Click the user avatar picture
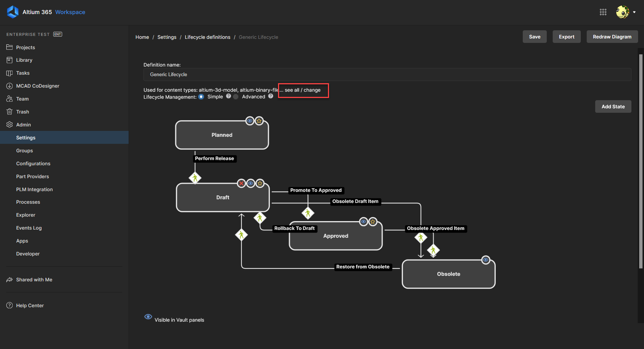 [623, 12]
